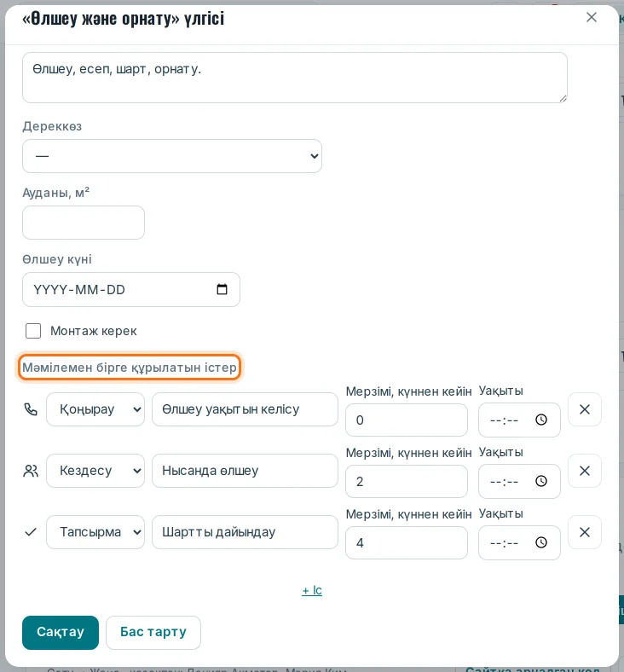Focus the Ауданы м² input field
Viewport: 624px width, 672px height.
coord(84,223)
